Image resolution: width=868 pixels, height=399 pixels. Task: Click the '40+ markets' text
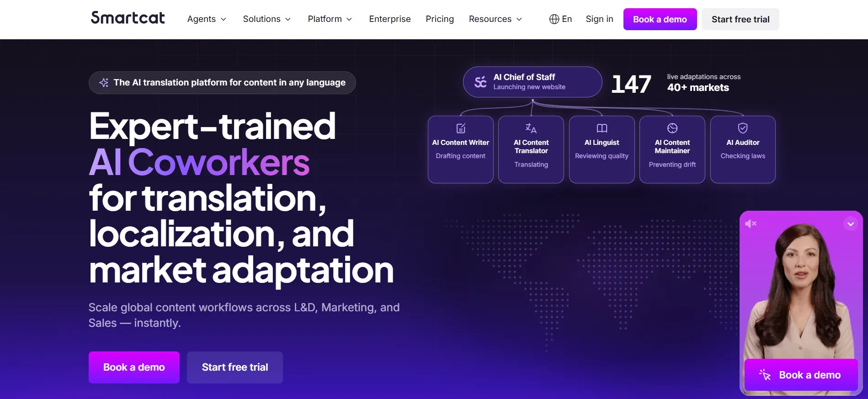click(x=698, y=88)
